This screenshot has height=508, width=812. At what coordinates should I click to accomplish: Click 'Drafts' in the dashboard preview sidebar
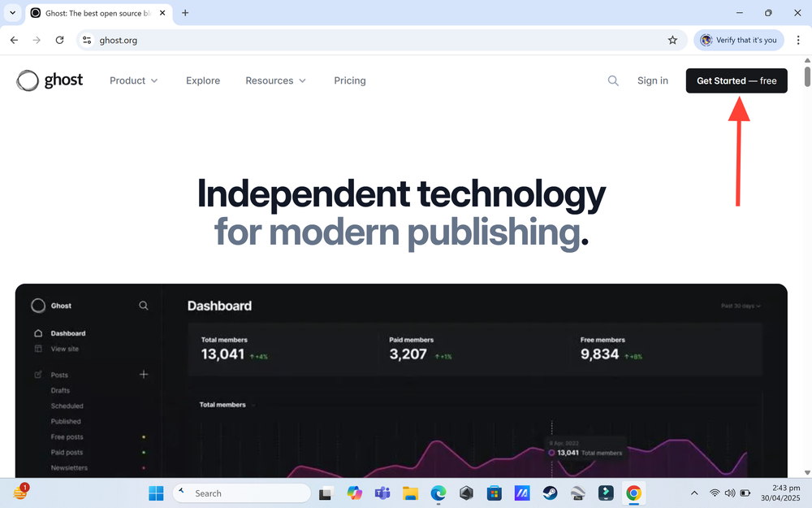[60, 390]
